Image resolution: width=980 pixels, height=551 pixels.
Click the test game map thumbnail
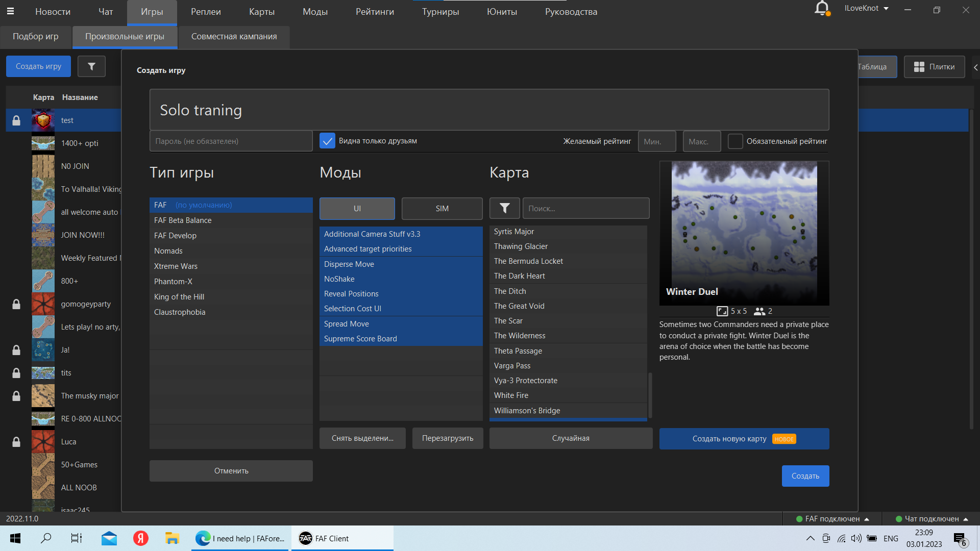43,120
